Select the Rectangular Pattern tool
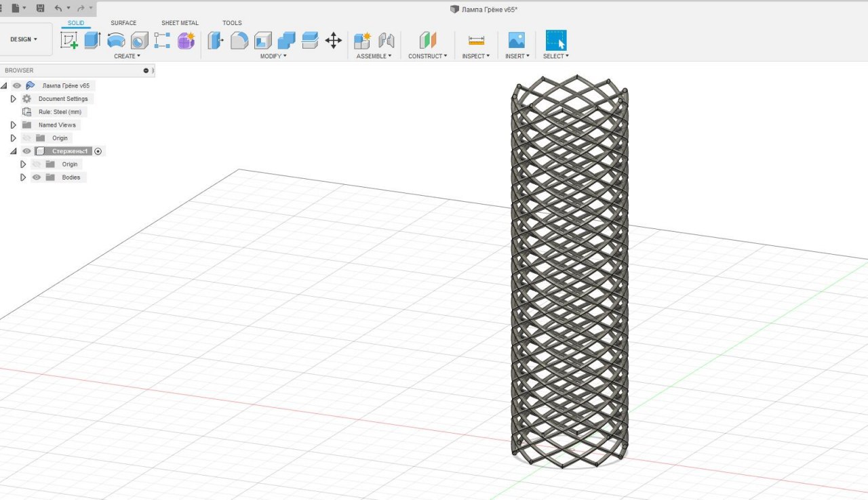Viewport: 868px width, 500px height. [162, 41]
